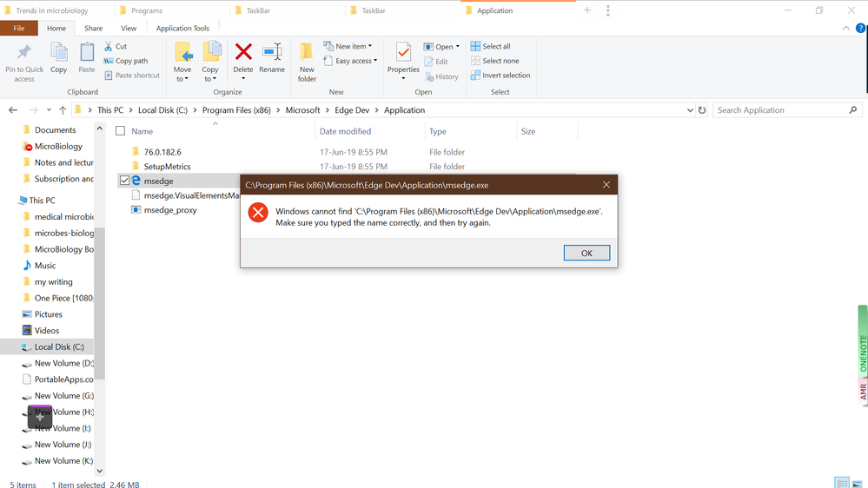Click Edge Dev in the breadcrumb

click(x=352, y=110)
